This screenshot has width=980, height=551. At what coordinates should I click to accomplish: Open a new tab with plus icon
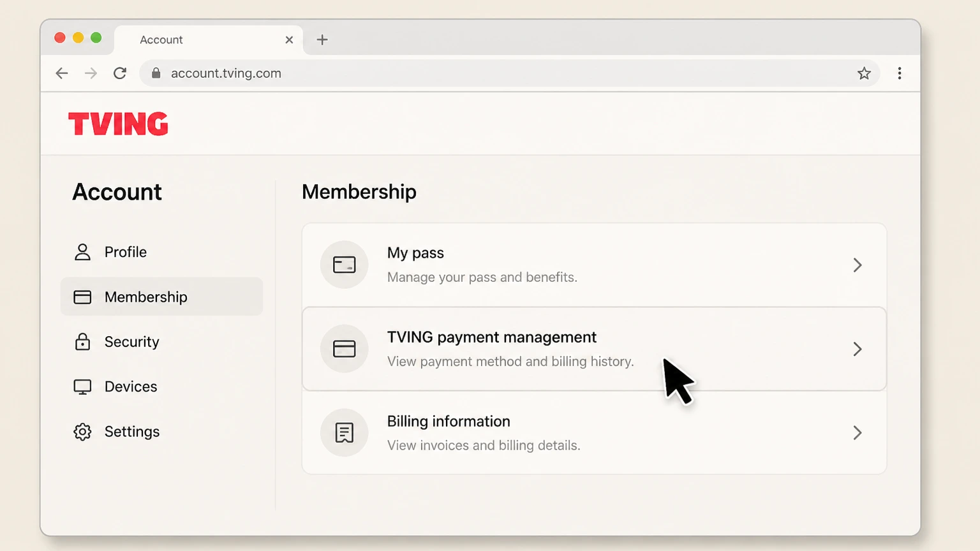tap(322, 40)
